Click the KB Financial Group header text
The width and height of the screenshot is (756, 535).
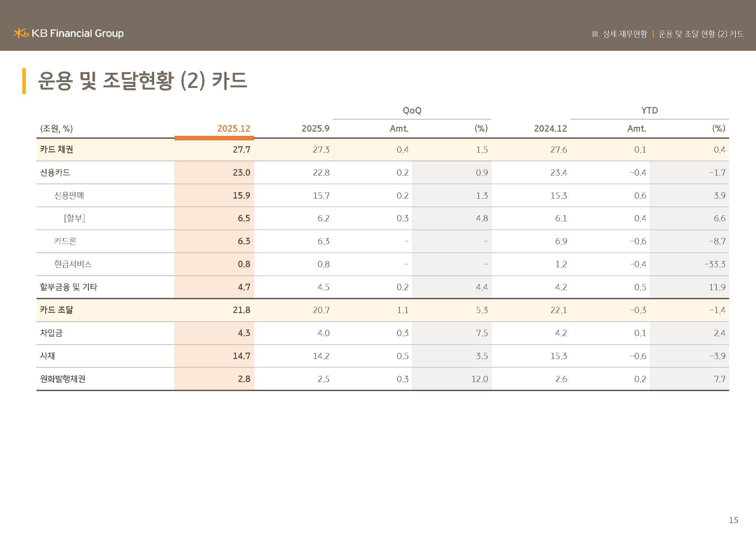tap(78, 33)
